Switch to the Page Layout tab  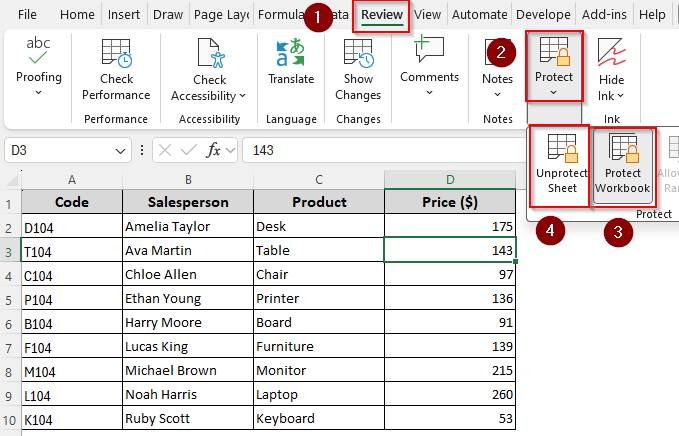[222, 15]
